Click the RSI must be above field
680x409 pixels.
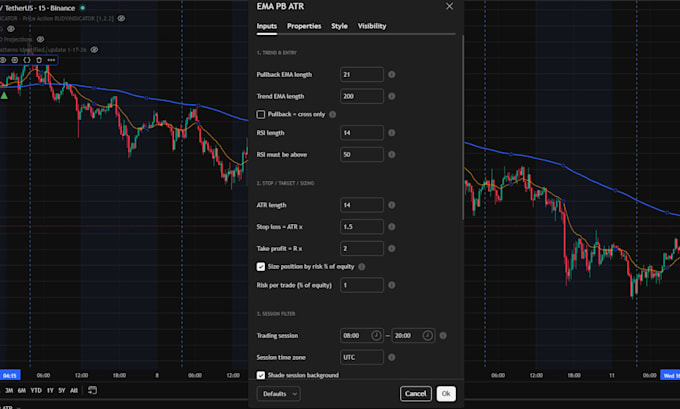tap(362, 154)
